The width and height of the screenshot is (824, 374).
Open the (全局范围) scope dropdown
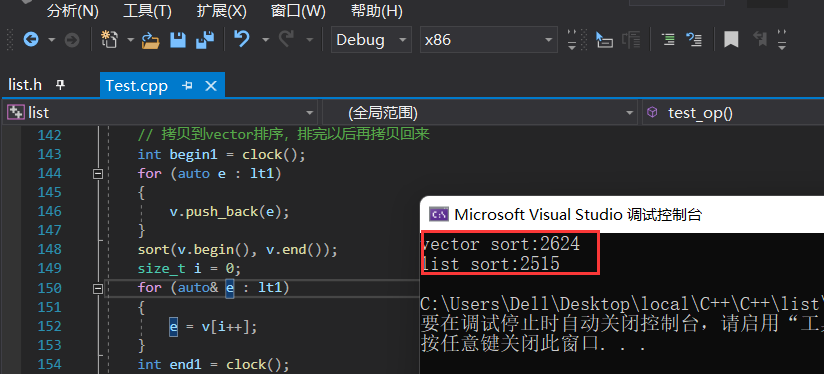click(480, 112)
